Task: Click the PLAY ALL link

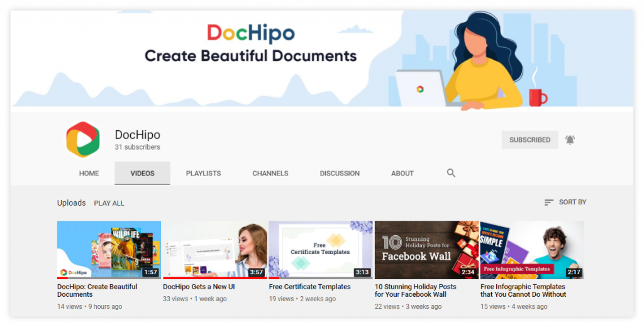Action: pyautogui.click(x=109, y=203)
